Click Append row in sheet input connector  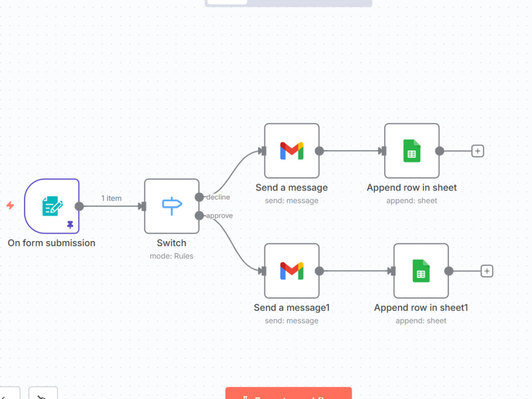pos(383,151)
